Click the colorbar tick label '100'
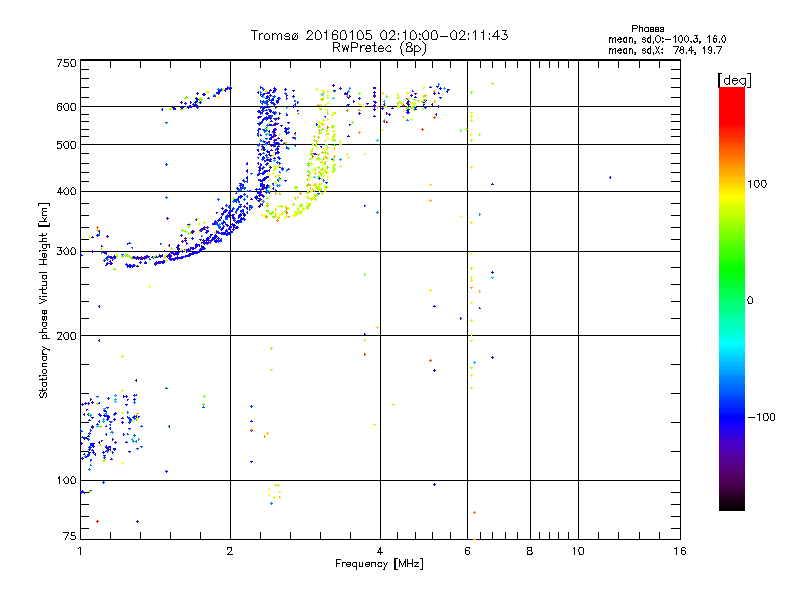 757,184
